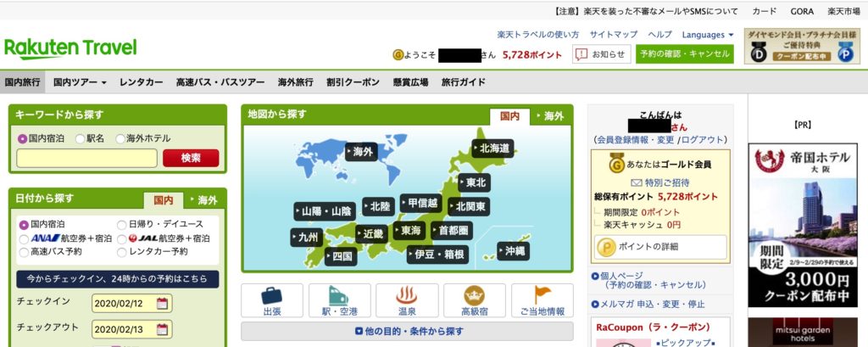The image size is (868, 347).
Task: Click the Rakuten Travel logo
Action: click(70, 48)
